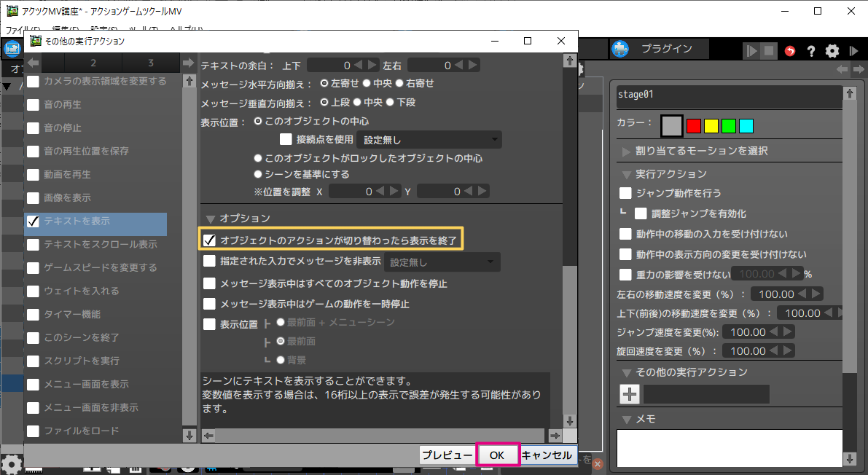Open the 指定された入力でメッセージを非表示 dropdown
Screen dimensions: 868x475
click(442, 262)
